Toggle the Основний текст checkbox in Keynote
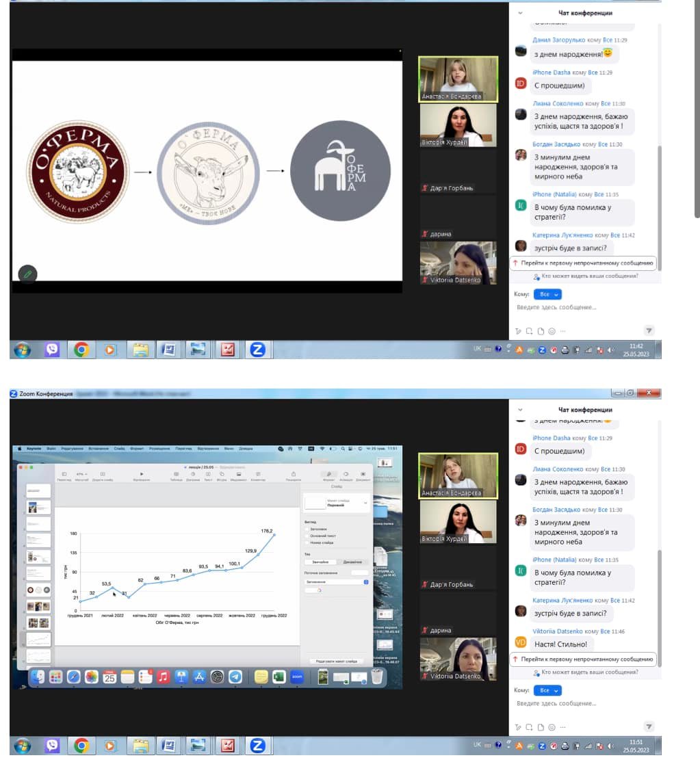700x760 pixels. tap(307, 536)
